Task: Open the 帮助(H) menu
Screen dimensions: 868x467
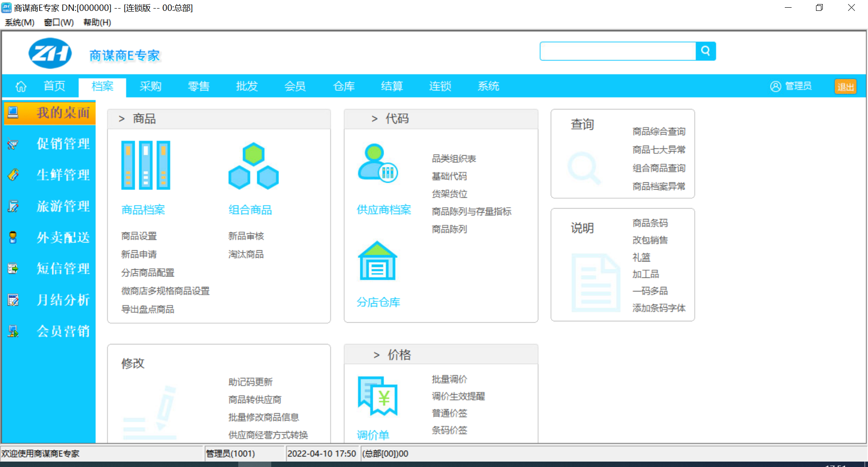Action: pos(97,22)
